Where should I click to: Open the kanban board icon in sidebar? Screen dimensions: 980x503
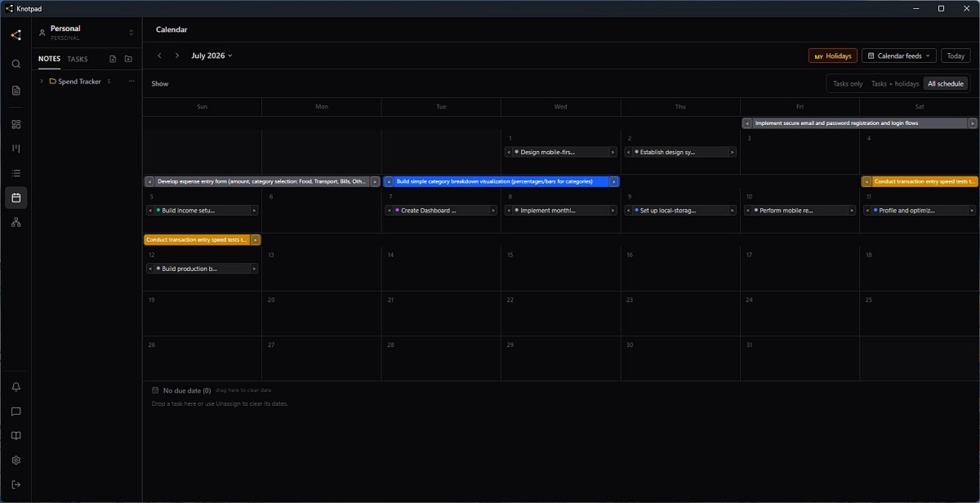click(x=16, y=149)
